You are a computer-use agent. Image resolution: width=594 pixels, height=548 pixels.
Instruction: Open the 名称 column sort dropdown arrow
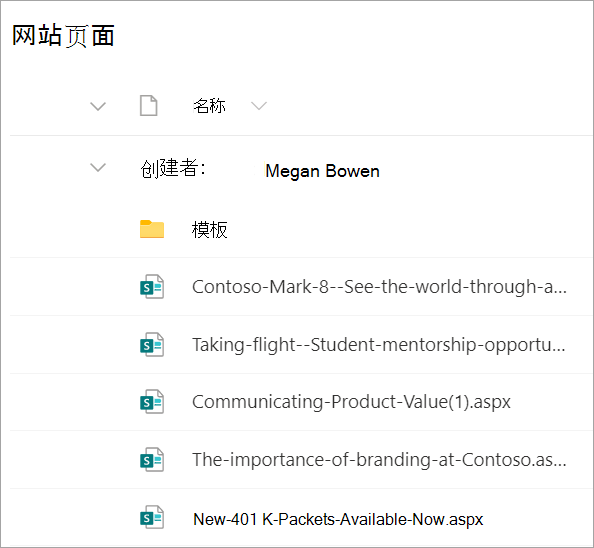[x=259, y=106]
